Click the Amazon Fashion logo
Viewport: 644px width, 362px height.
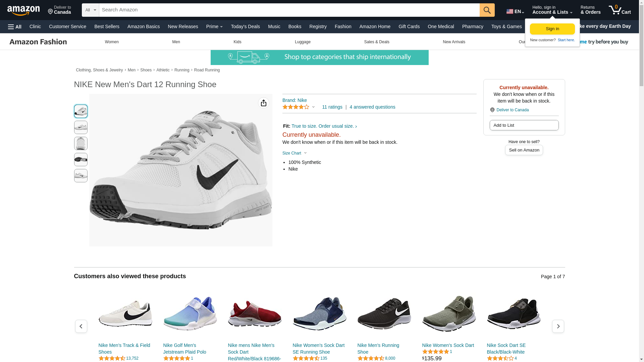38,42
